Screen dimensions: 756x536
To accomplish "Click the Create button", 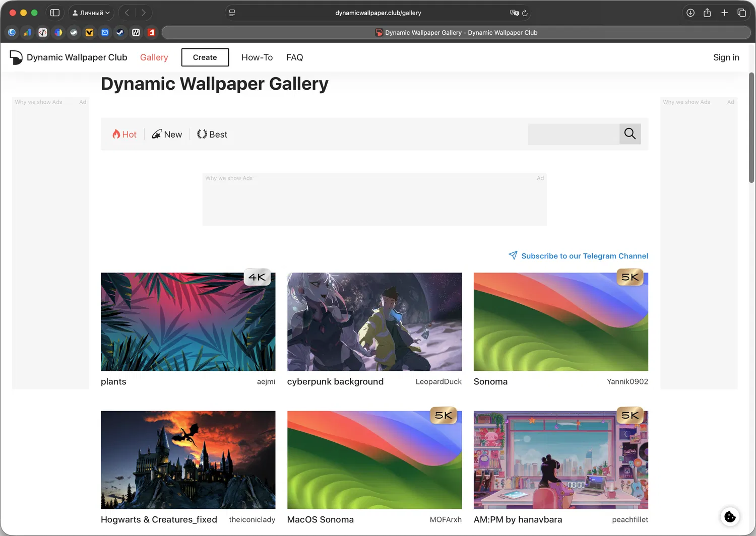I will tap(205, 57).
